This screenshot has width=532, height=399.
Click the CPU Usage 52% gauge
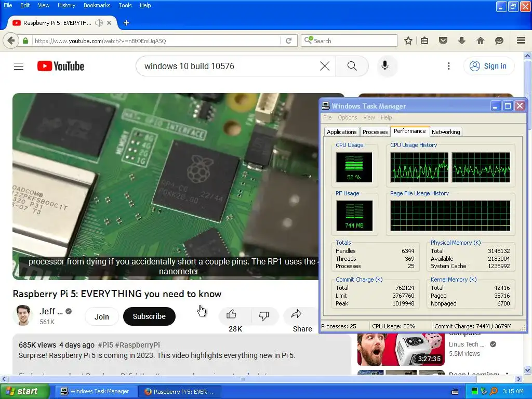tap(354, 167)
